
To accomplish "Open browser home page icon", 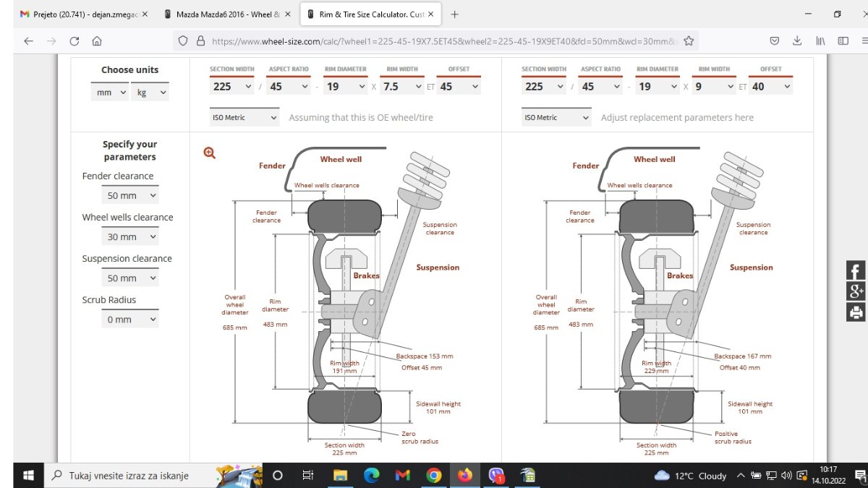I will coord(97,41).
